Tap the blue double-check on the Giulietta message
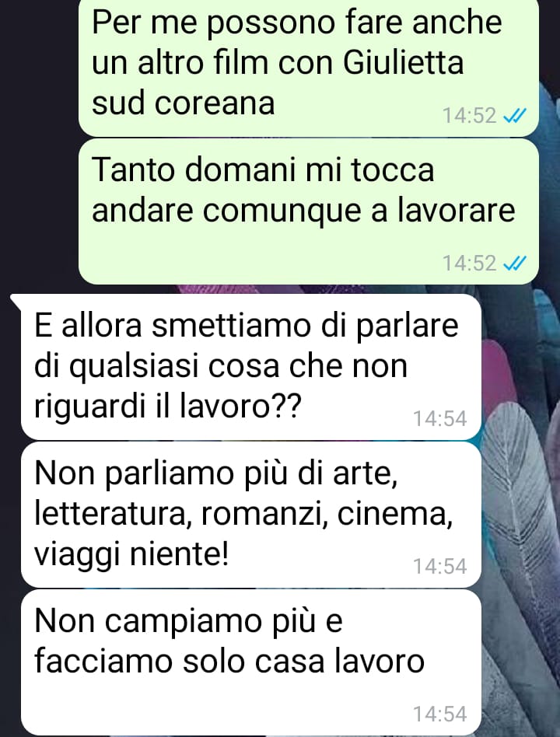 pos(514,116)
